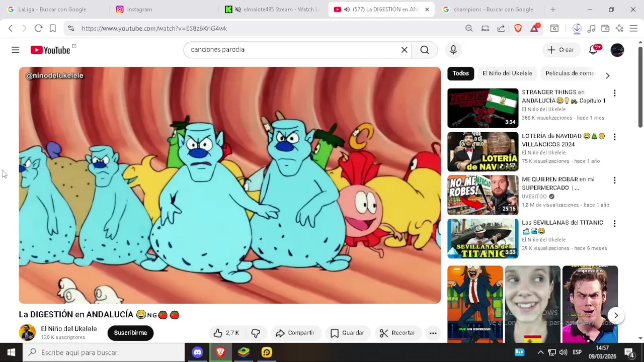Click the Suscribirme button

[130, 333]
